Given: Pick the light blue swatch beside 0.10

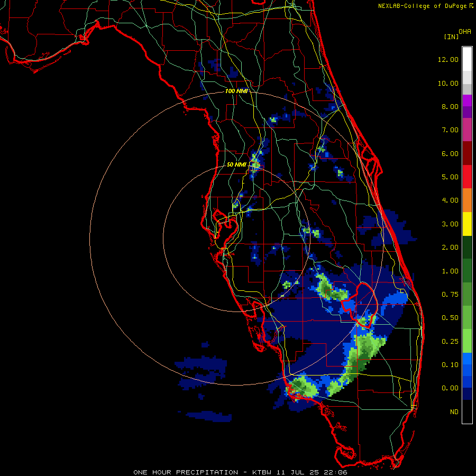Looking at the screenshot, I should [x=467, y=359].
